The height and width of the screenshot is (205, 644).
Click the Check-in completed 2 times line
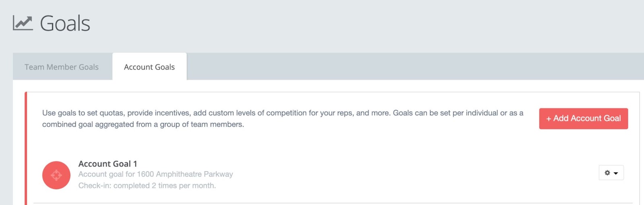147,185
